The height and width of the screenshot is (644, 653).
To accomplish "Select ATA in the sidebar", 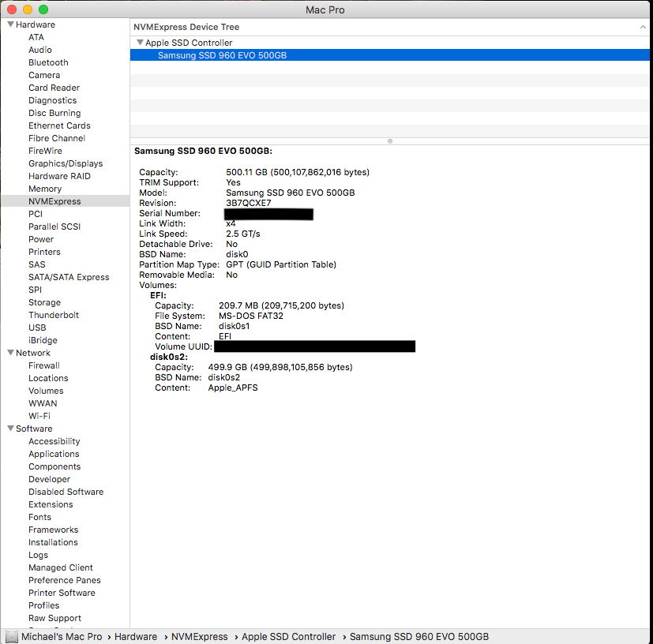I will pos(36,37).
